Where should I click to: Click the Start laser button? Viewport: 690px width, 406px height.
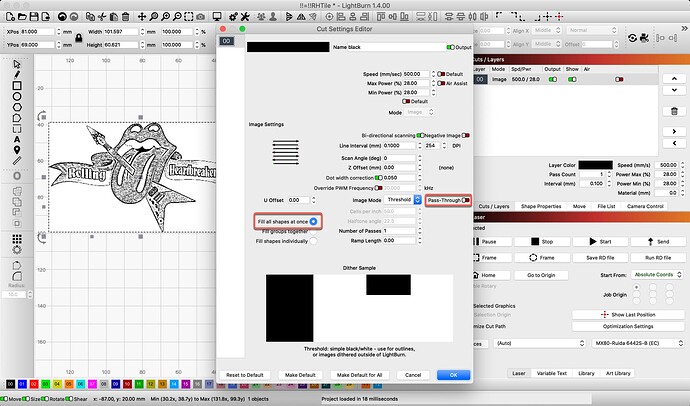[600, 241]
